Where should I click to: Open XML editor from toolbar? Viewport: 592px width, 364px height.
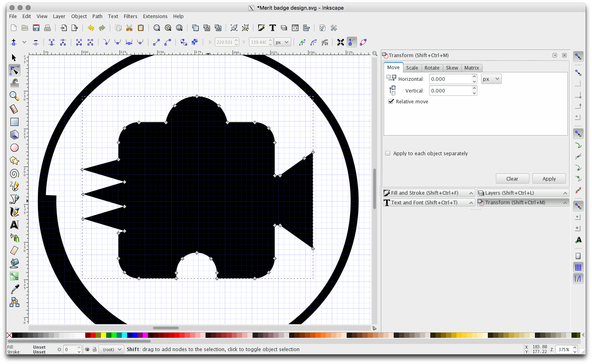(x=295, y=28)
